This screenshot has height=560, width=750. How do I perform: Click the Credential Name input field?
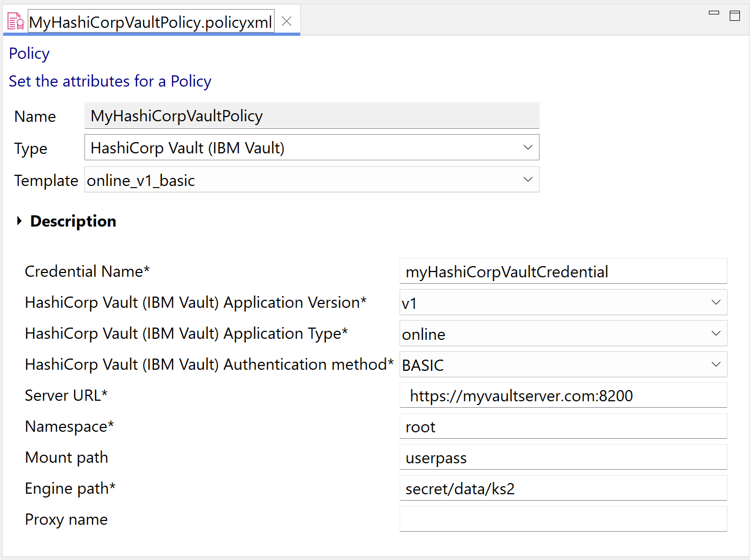[x=564, y=271]
